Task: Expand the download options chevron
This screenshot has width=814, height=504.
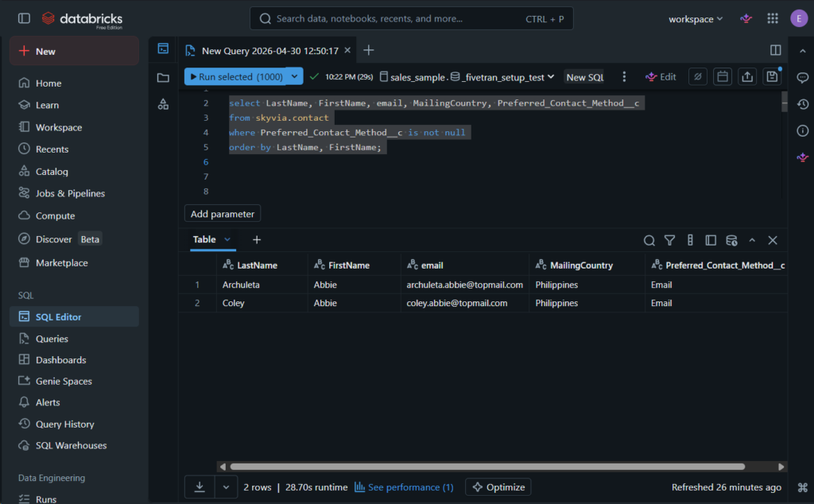Action: [226, 487]
